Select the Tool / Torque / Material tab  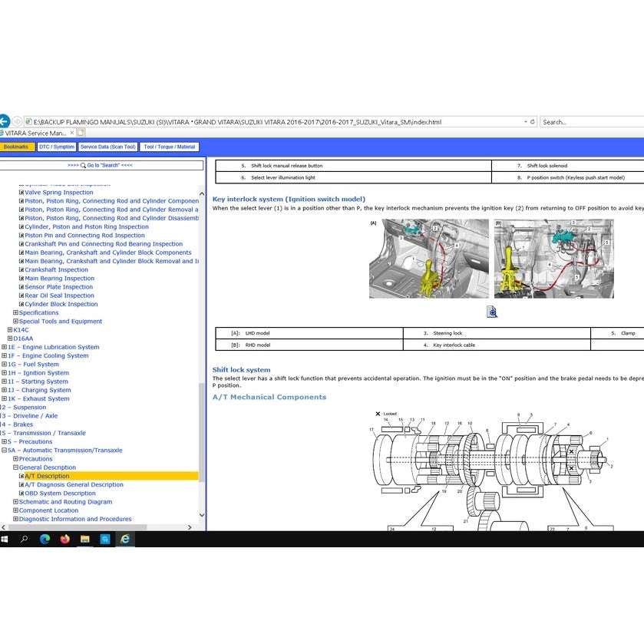(170, 147)
